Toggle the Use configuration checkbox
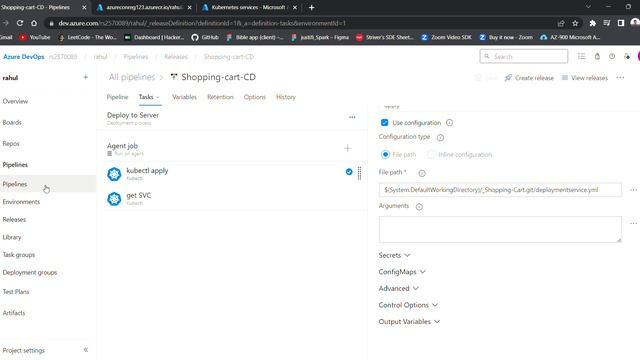The width and height of the screenshot is (640, 360). pos(384,122)
